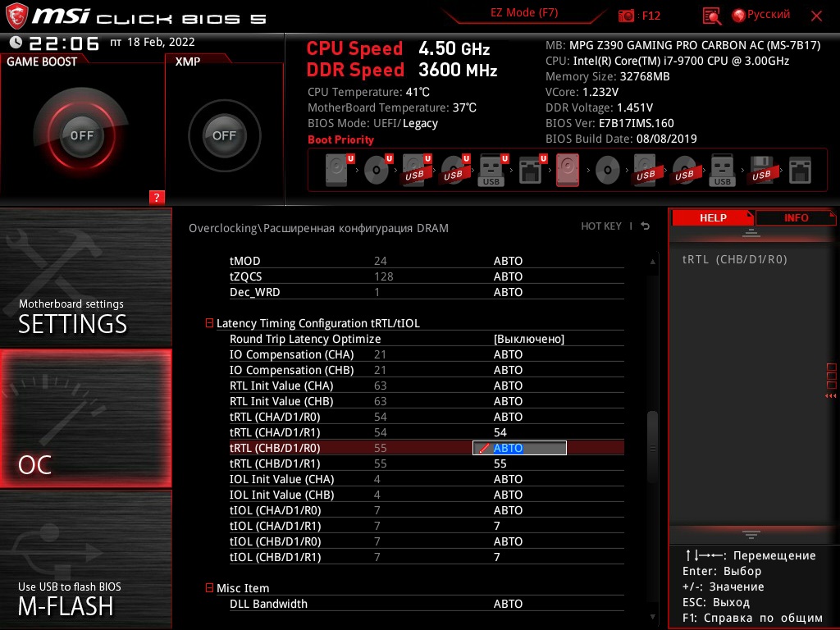This screenshot has width=840, height=630.
Task: Take a screenshot with the F12 camera icon
Action: tap(626, 16)
